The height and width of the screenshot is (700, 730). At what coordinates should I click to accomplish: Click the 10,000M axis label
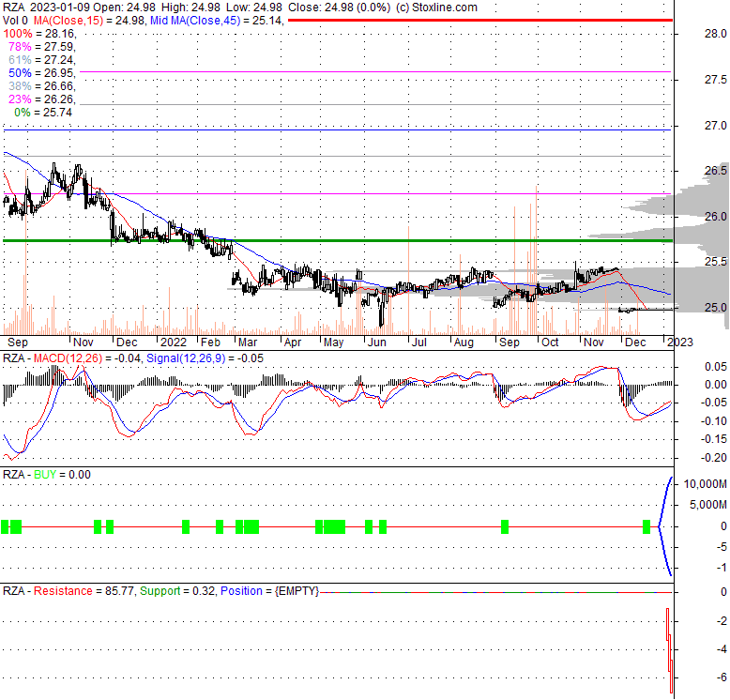[702, 484]
